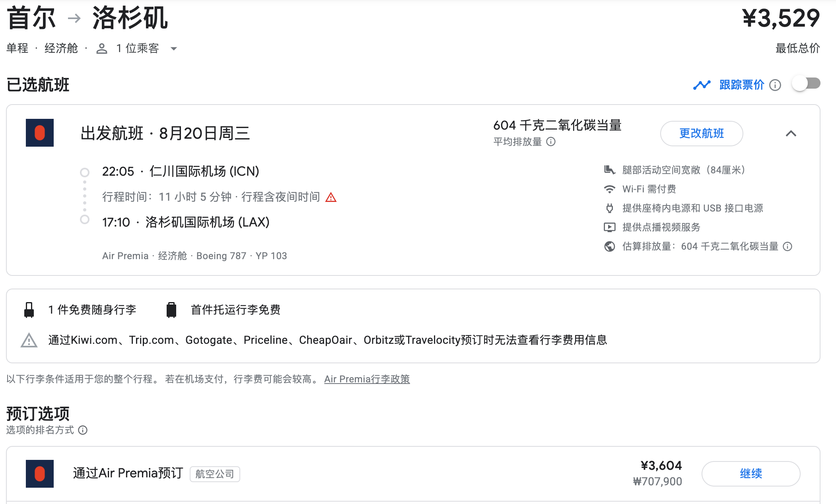Collapse the departing flight details chevron
This screenshot has height=504, width=836.
tap(791, 134)
